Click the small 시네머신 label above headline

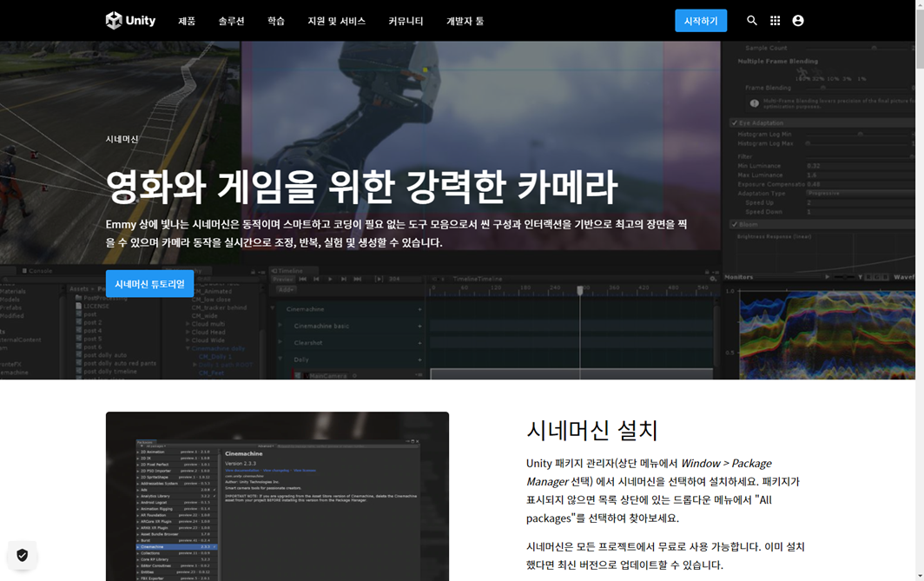coord(122,139)
